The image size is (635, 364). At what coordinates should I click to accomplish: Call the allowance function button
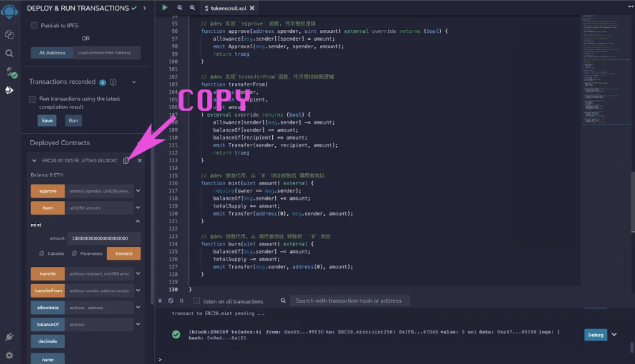tap(48, 308)
